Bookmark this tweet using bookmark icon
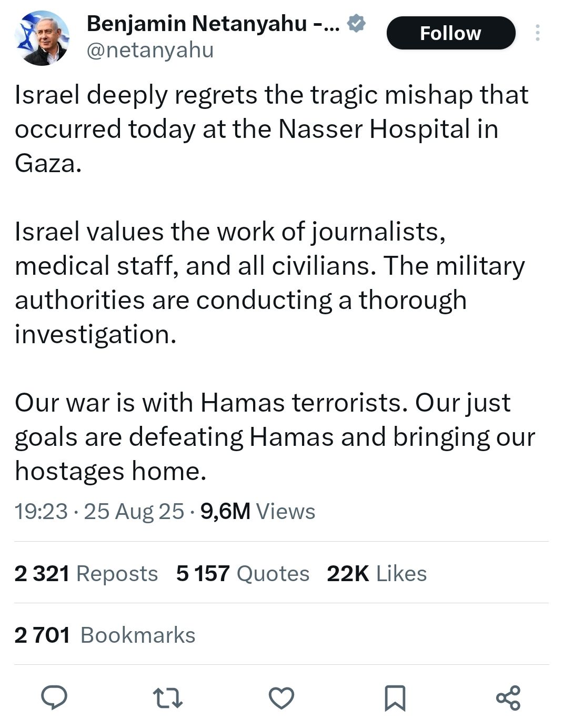This screenshot has height=728, width=563. point(395,698)
